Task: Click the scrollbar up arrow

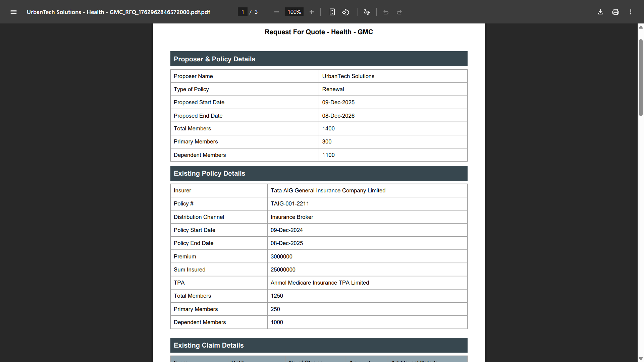Action: pos(641,27)
